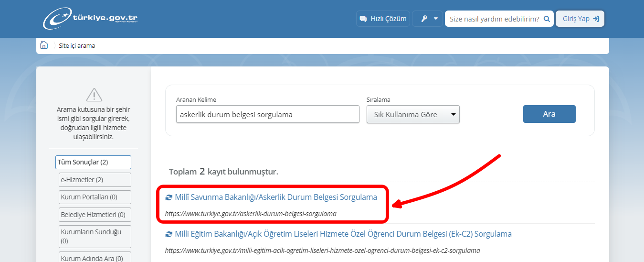Click the Aranan Kelime search input
644x262 pixels.
click(x=267, y=114)
